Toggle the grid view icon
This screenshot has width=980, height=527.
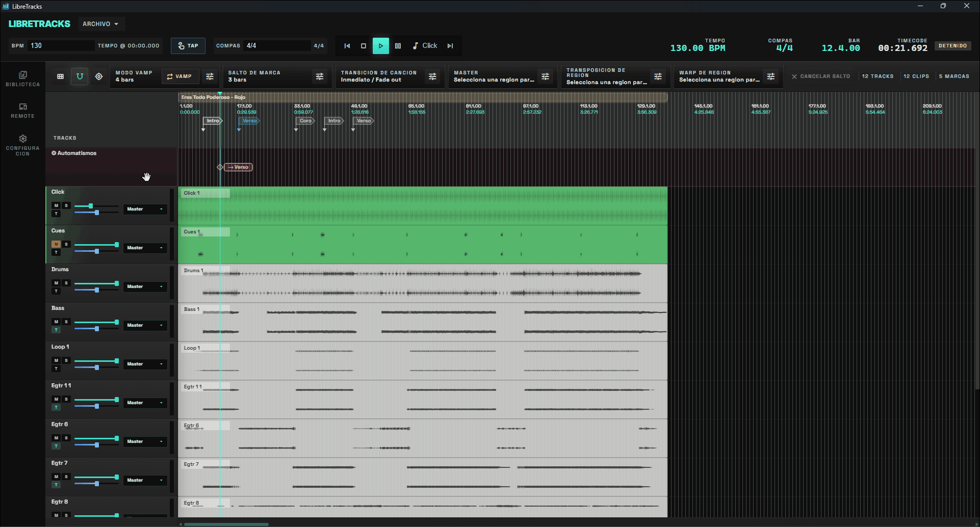point(60,76)
